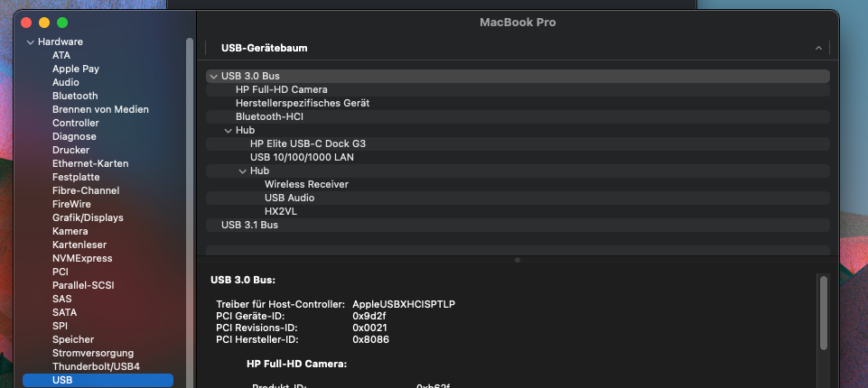Image resolution: width=868 pixels, height=388 pixels.
Task: Select the USB Audio device
Action: [289, 198]
